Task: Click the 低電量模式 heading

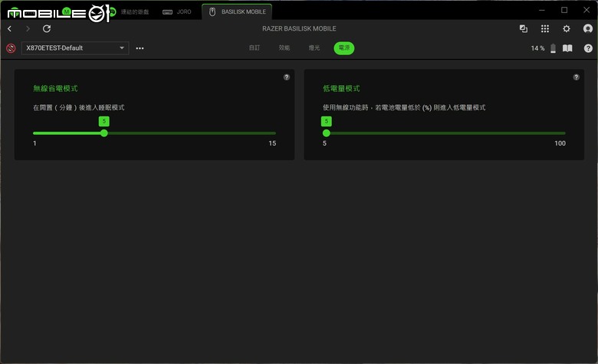Action: pos(341,88)
